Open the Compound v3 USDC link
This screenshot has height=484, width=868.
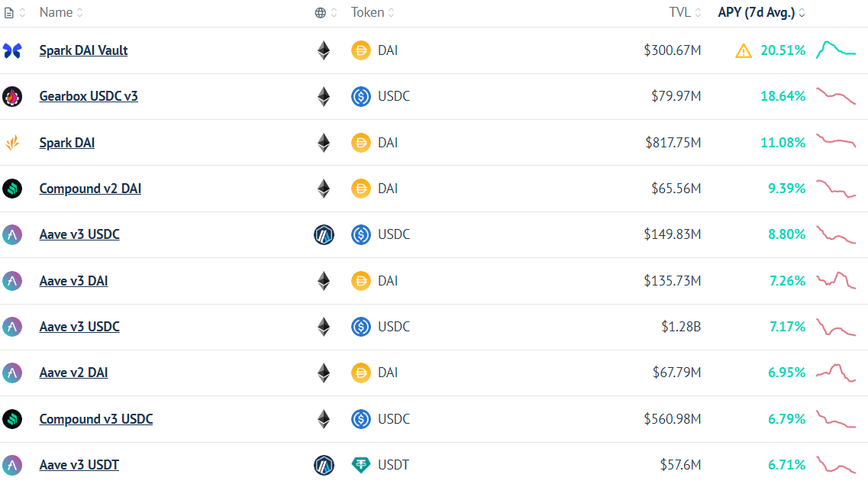[96, 419]
